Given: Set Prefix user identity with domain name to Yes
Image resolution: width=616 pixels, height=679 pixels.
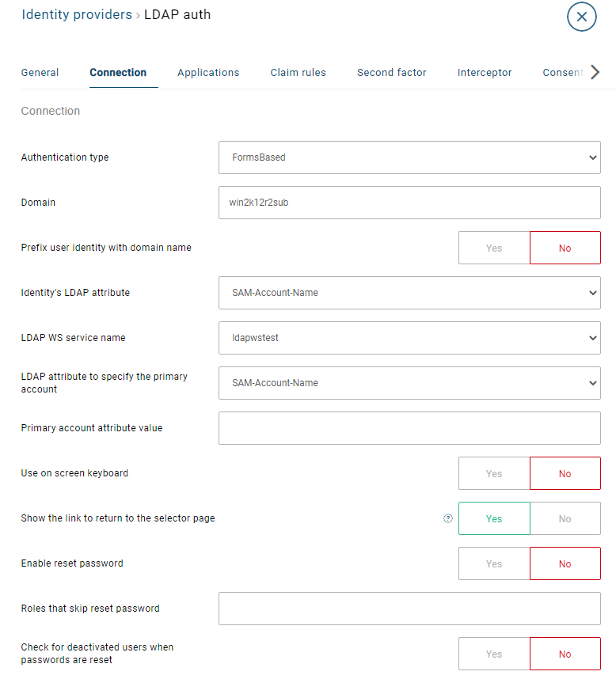Looking at the screenshot, I should point(493,247).
